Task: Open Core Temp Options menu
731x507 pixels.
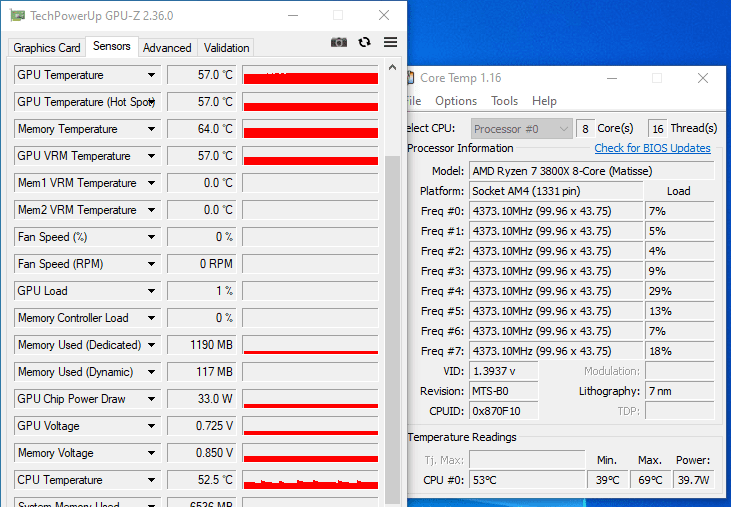Action: tap(456, 101)
